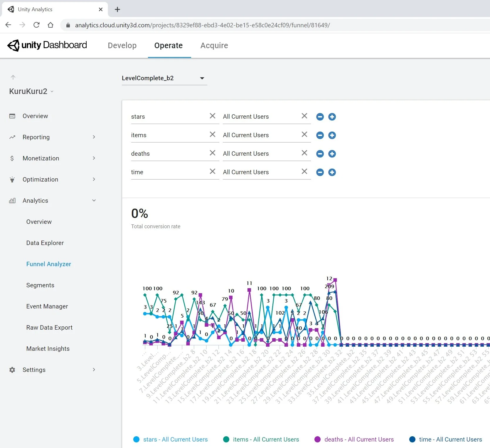Open the Raw Data Export page
This screenshot has height=448, width=490.
[x=49, y=327]
